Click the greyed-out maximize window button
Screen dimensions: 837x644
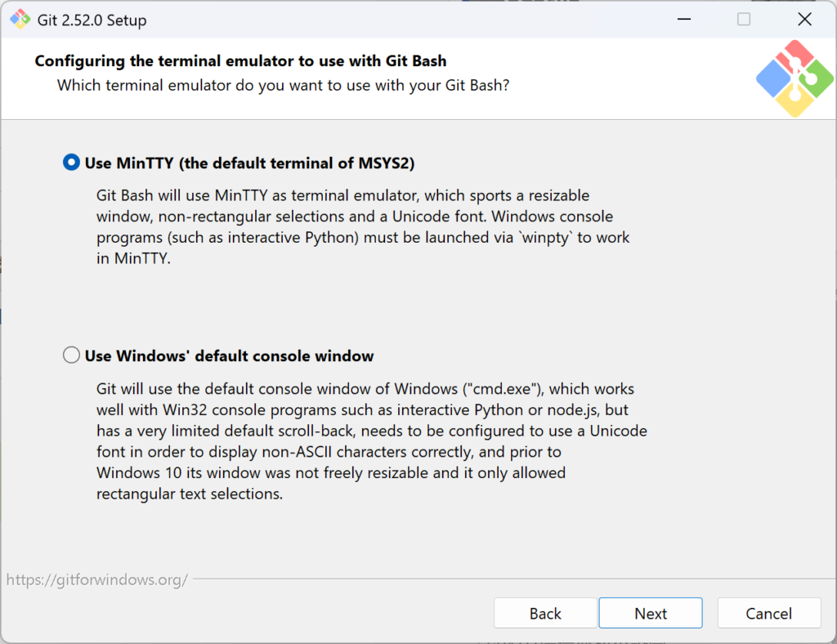point(743,20)
